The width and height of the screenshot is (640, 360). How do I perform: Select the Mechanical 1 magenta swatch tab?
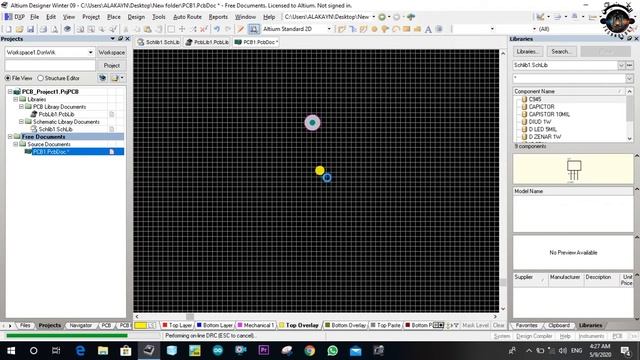(x=256, y=325)
